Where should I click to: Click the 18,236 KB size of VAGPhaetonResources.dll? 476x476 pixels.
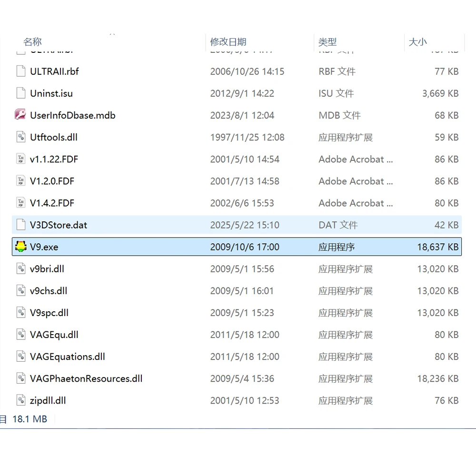pyautogui.click(x=438, y=378)
